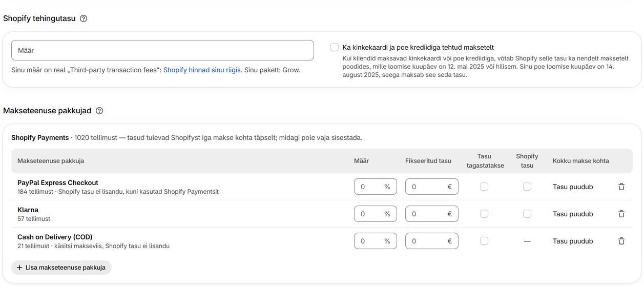Click the 21 tellimust note under Cash on Delivery
Viewport: 644px width, 286px height.
93,246
